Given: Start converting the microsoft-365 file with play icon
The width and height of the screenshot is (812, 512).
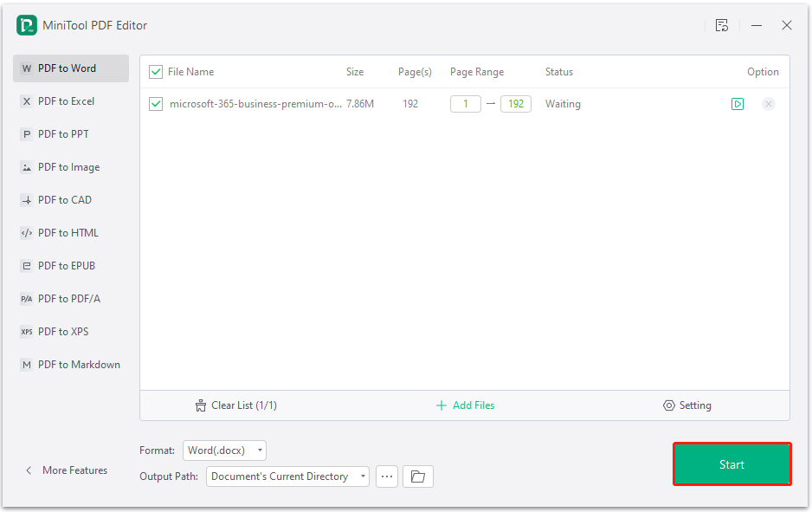Looking at the screenshot, I should 738,104.
